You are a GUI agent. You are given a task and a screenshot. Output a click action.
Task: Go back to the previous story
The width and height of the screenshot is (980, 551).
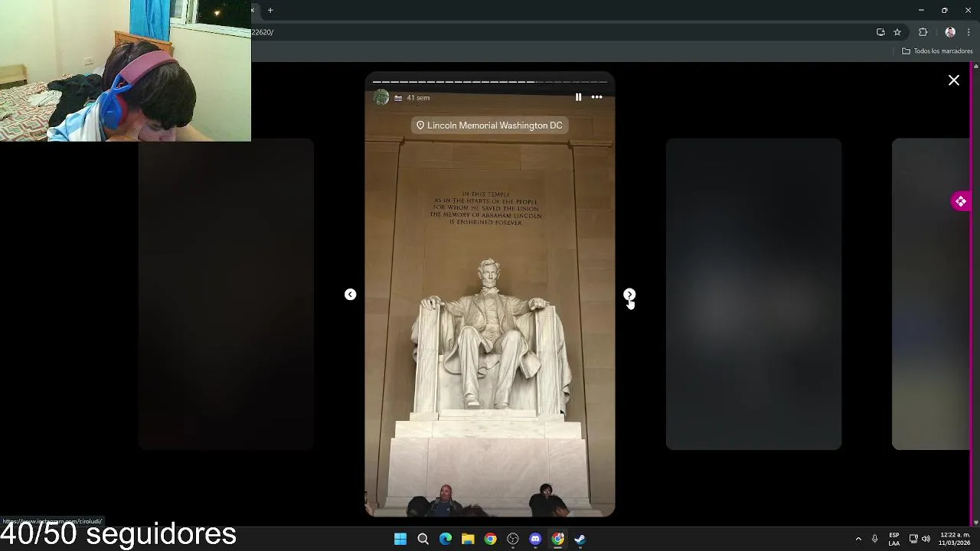coord(350,295)
